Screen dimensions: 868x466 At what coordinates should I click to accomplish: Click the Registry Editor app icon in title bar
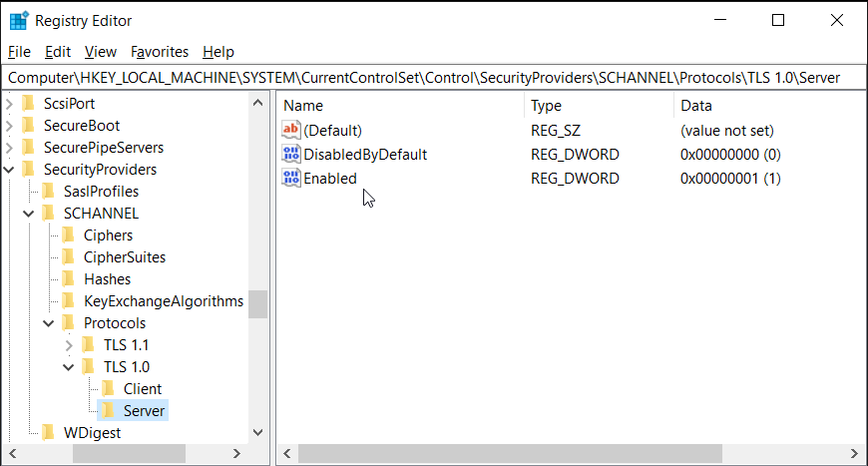coord(18,20)
